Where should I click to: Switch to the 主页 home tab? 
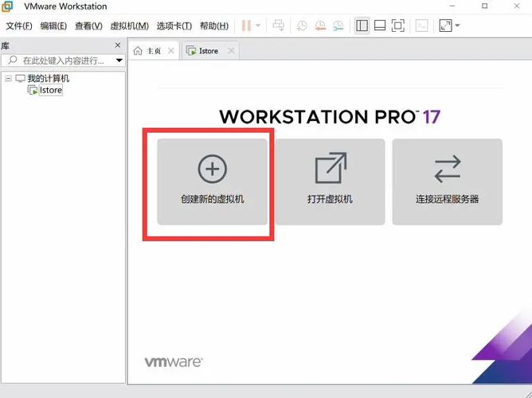click(x=154, y=51)
